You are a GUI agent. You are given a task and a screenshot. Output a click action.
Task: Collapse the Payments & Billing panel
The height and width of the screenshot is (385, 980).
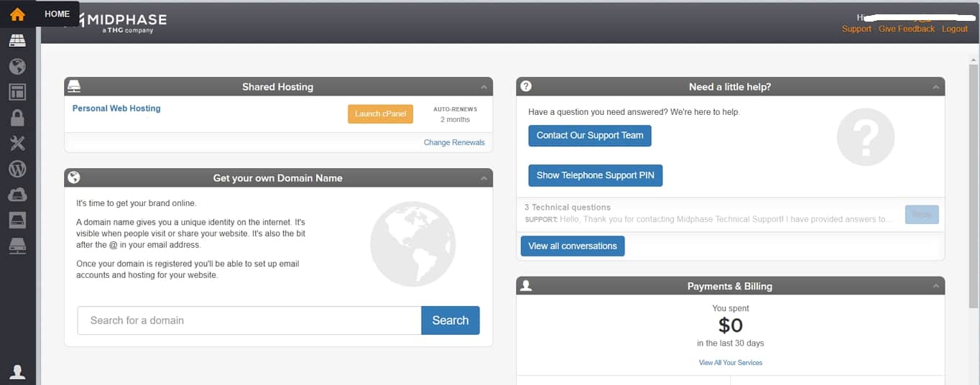click(x=935, y=286)
